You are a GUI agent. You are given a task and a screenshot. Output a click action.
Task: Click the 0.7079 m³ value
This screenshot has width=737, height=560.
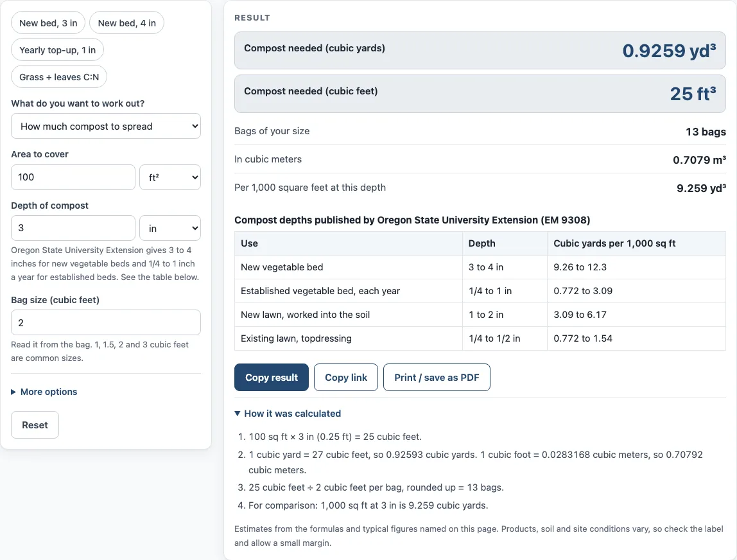pyautogui.click(x=699, y=160)
